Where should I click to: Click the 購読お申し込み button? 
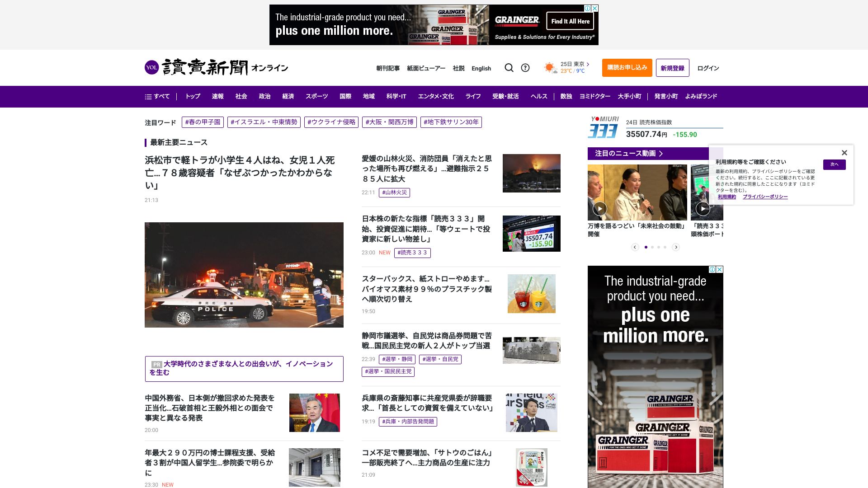coord(627,68)
